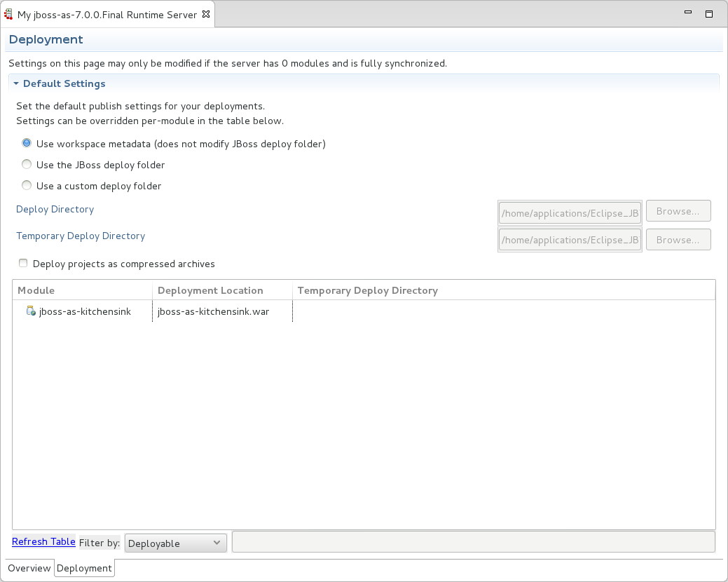Open the Deploy Directory link
This screenshot has width=728, height=582.
tap(55, 209)
